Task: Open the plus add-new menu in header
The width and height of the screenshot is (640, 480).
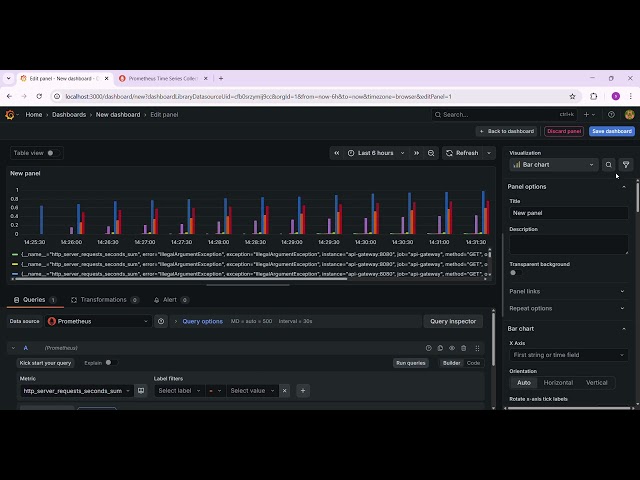Action: click(589, 115)
